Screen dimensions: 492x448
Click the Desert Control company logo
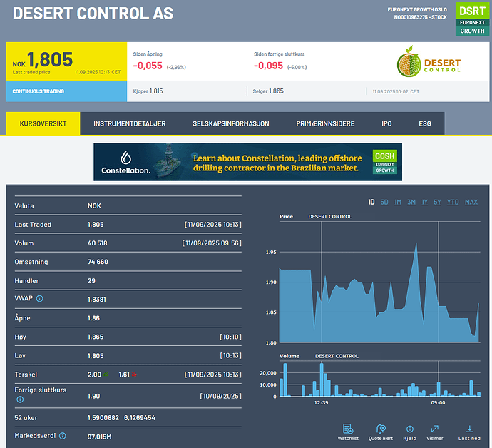pos(429,61)
